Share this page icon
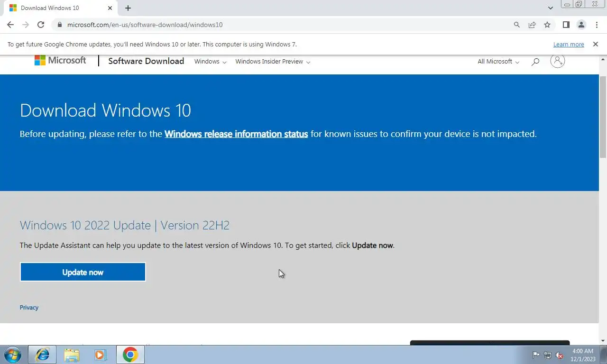The height and width of the screenshot is (364, 607). pos(532,25)
